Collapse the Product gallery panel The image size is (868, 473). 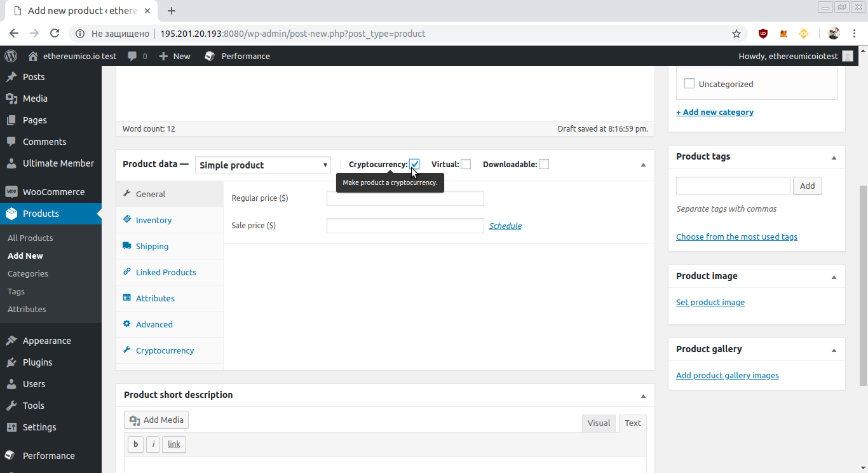[x=834, y=350]
